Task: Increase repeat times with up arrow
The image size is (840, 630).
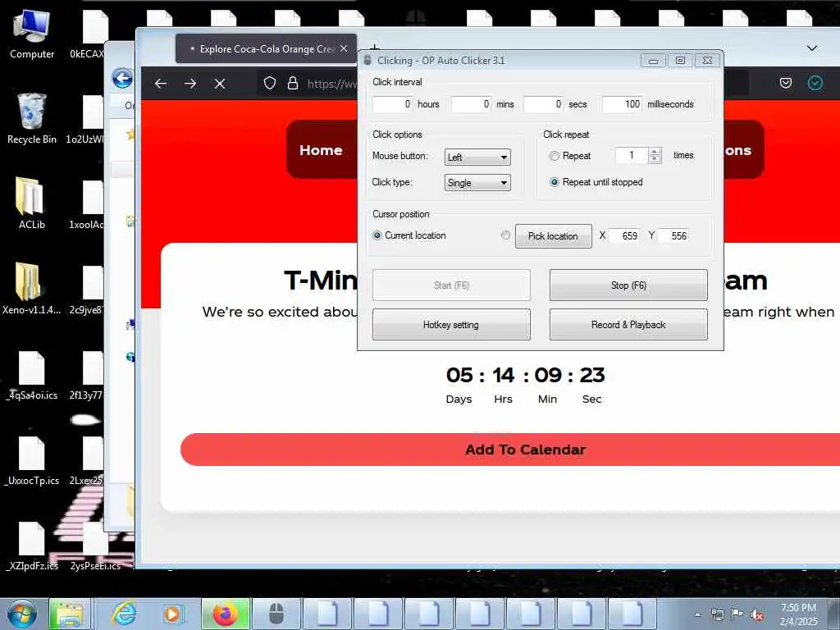Action: tap(654, 152)
